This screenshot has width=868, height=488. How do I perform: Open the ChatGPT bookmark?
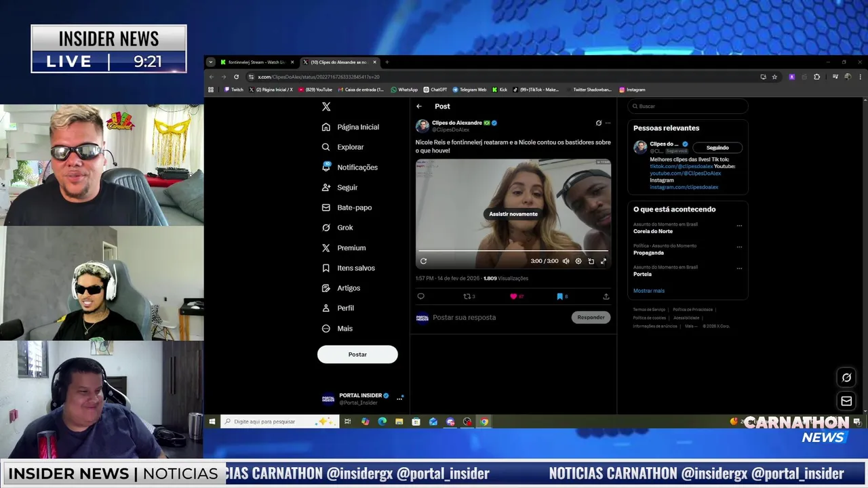click(x=435, y=89)
